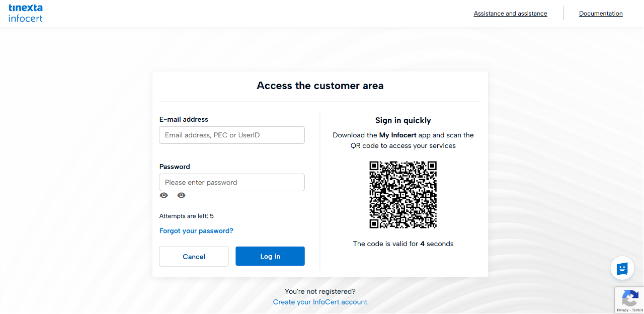Open the Assistance and assistance link
This screenshot has width=644, height=314.
(x=510, y=14)
